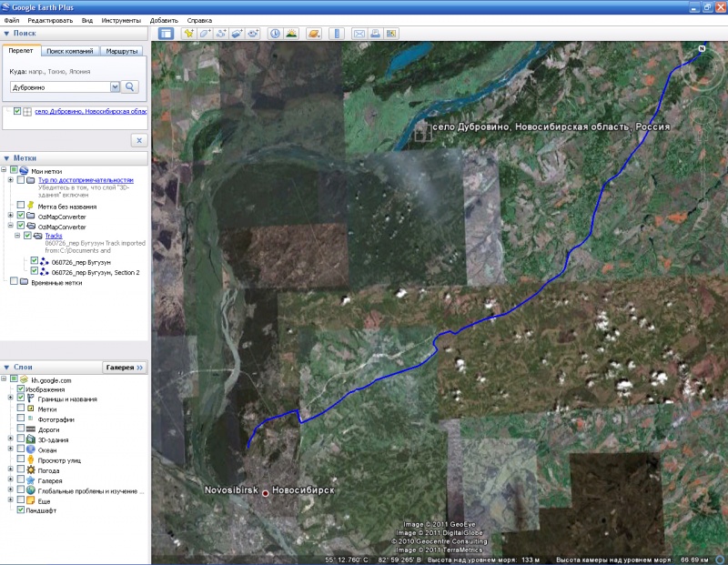Collapse the Слои panel triangle
The image size is (728, 565).
pos(6,368)
